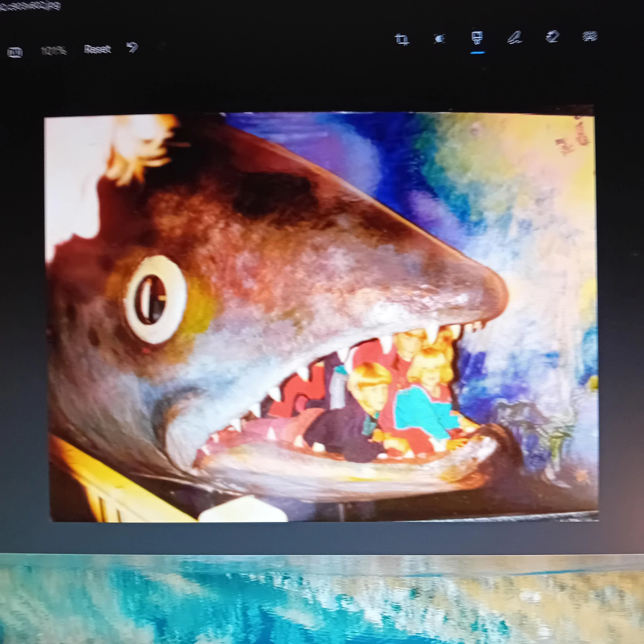Screen dimensions: 644x644
Task: Select the Crop tool icon
Action: pos(402,39)
